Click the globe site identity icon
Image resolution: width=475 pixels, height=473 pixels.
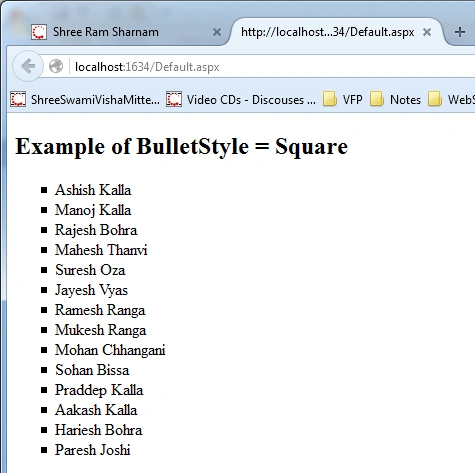56,66
